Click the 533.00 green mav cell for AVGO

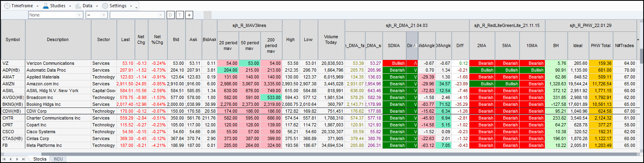pyautogui.click(x=271, y=97)
